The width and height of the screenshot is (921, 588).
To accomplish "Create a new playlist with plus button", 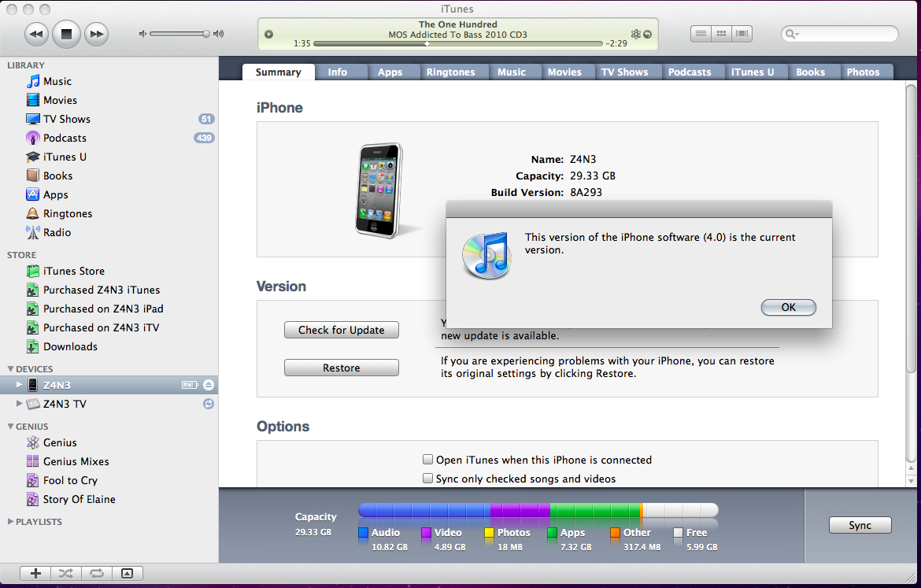I will coord(36,573).
